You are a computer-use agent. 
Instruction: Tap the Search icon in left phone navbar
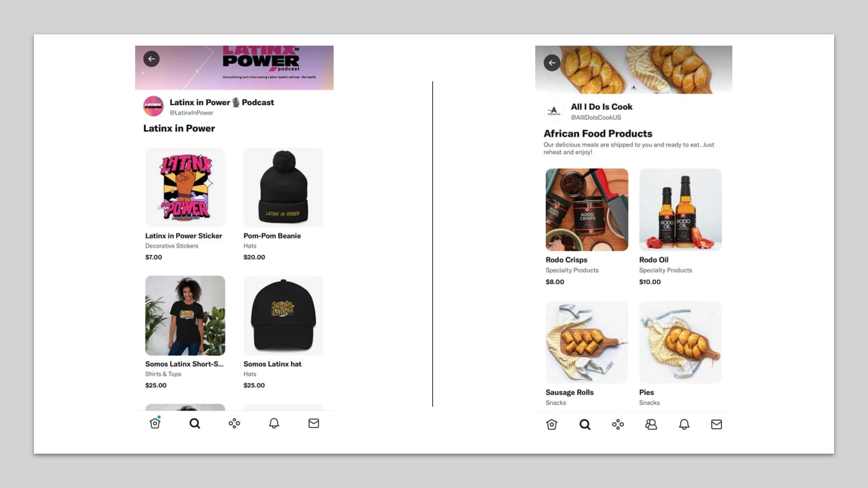(195, 423)
